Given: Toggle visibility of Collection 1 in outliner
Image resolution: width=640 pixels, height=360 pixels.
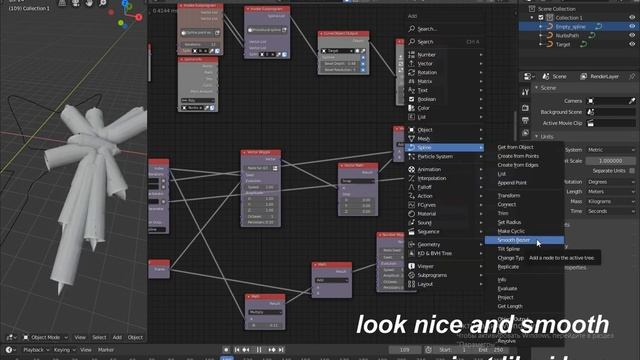Looking at the screenshot, I should coord(632,18).
